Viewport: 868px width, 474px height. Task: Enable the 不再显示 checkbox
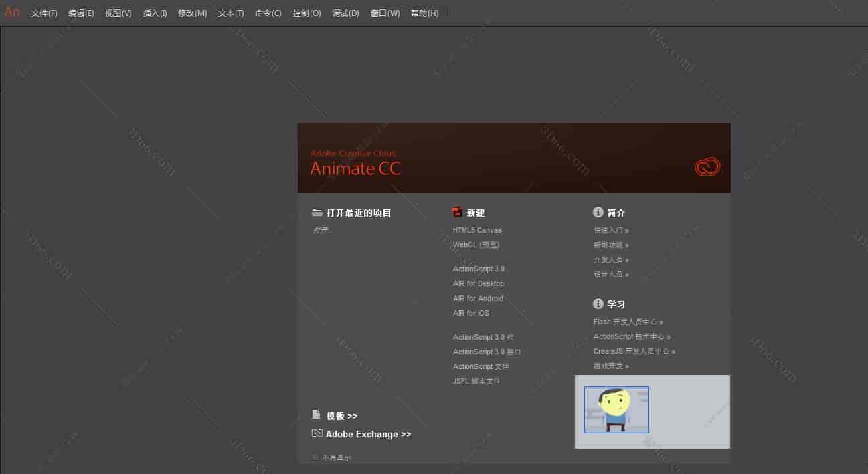315,457
